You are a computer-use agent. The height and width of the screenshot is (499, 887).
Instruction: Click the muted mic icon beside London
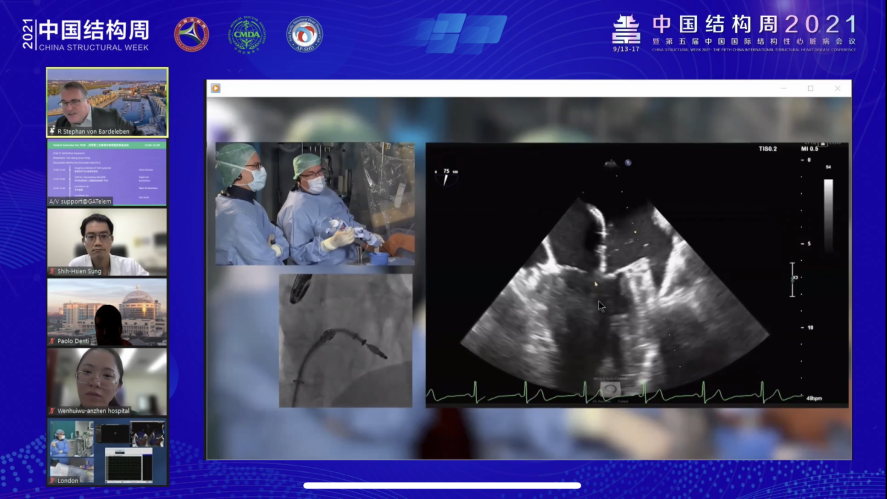click(52, 480)
